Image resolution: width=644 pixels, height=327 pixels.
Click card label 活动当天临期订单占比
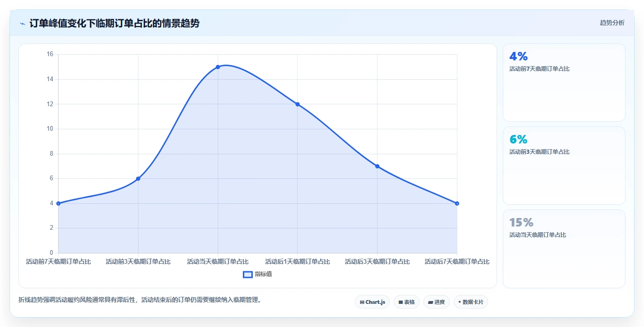pos(538,235)
